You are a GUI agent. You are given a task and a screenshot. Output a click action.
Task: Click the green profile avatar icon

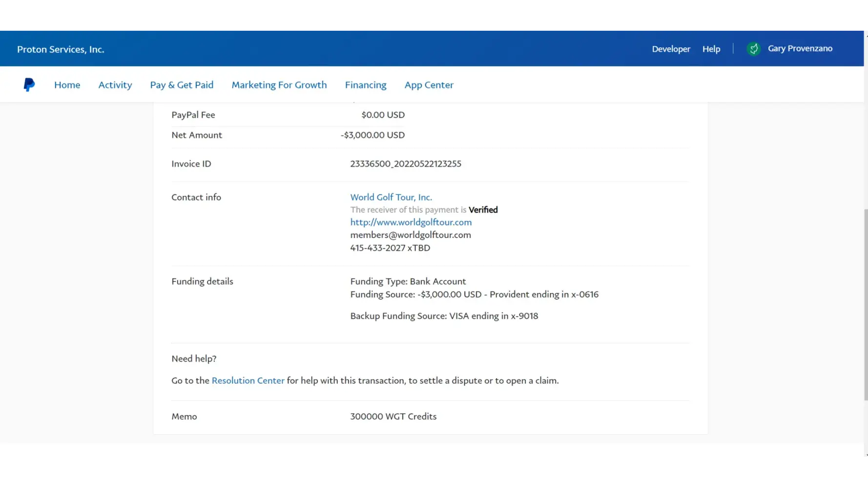click(753, 49)
